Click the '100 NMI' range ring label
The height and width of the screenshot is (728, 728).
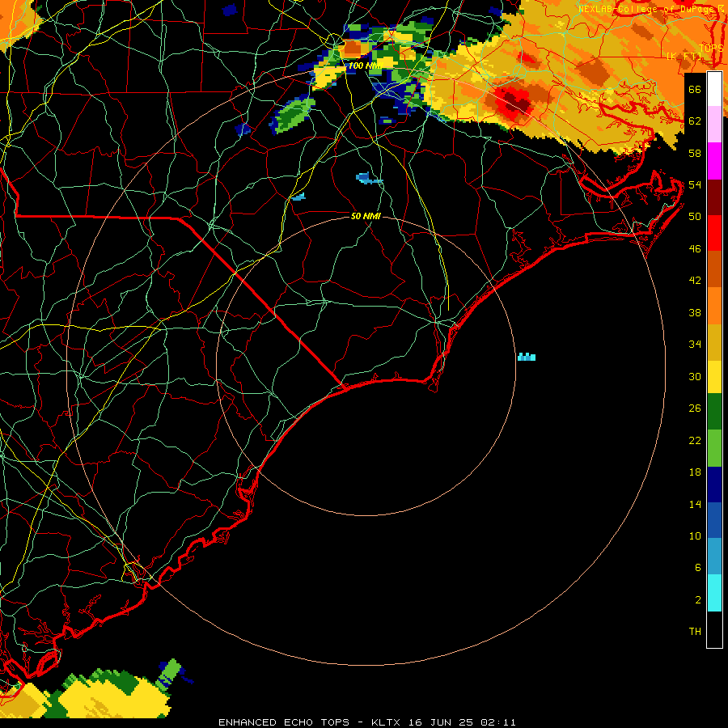(x=365, y=66)
